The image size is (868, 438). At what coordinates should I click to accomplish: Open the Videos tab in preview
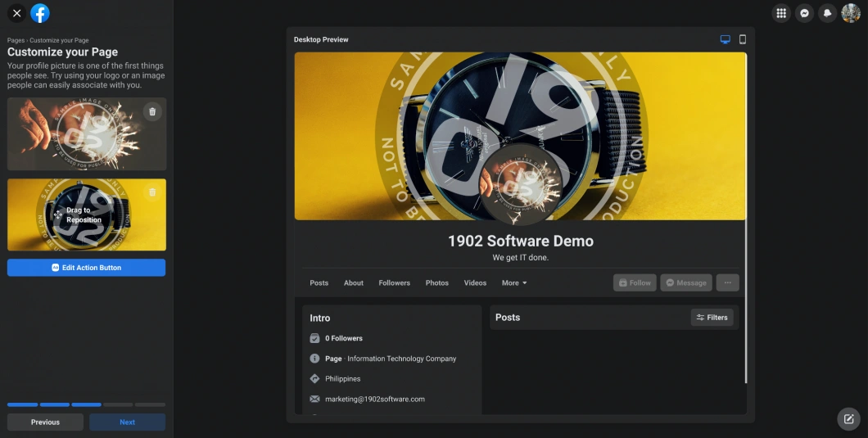pyautogui.click(x=475, y=283)
